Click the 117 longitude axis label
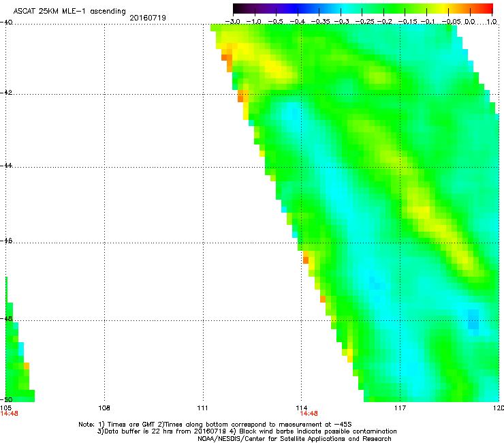The image size is (504, 443). [400, 408]
